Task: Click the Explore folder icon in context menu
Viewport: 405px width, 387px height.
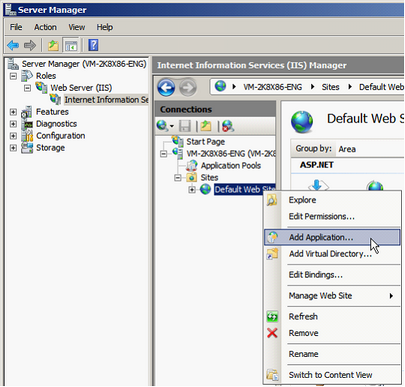Action: click(x=272, y=200)
